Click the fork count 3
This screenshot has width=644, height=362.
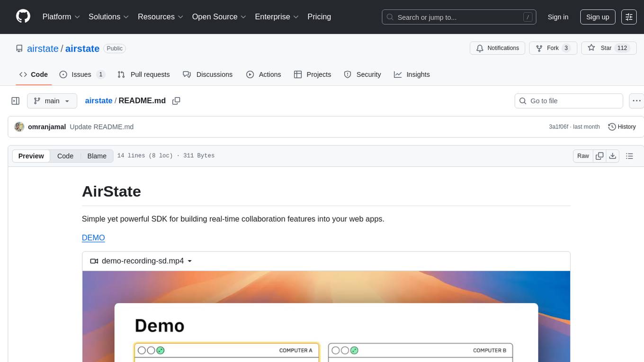(566, 48)
